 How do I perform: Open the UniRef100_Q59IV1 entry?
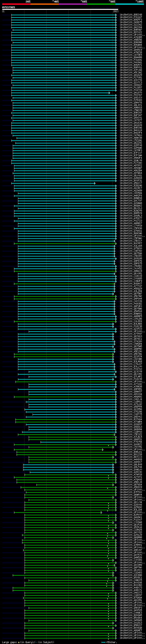(131, 118)
